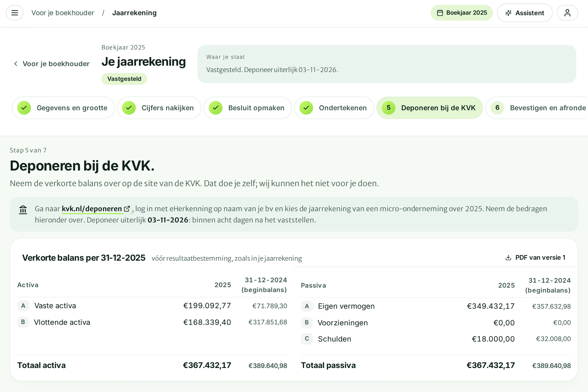
Task: Click the green checkmark on 'Cijfers nakijken'
Action: [129, 108]
